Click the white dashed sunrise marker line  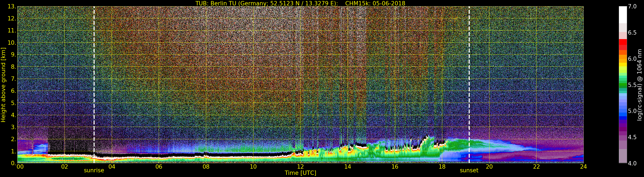click(x=94, y=85)
